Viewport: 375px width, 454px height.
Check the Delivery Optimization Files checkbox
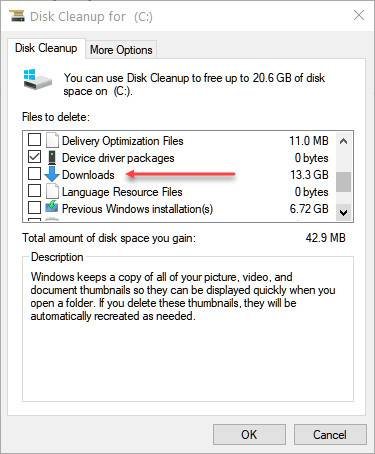(34, 140)
